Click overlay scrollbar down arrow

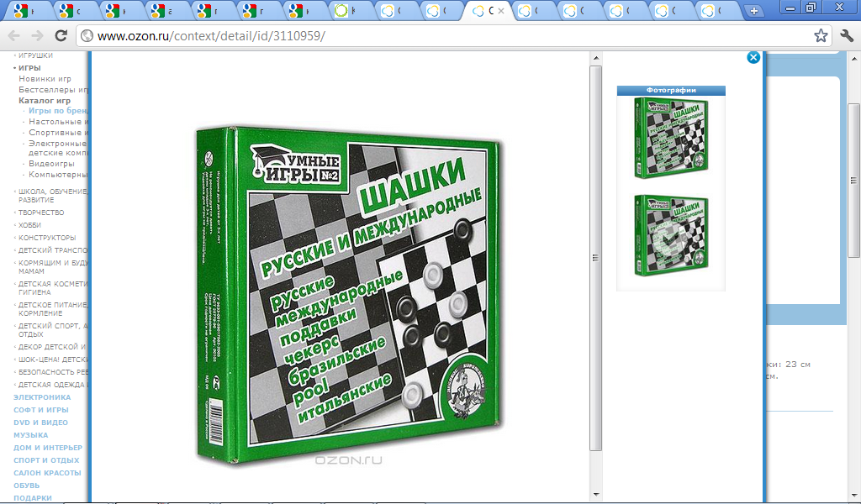[x=596, y=494]
